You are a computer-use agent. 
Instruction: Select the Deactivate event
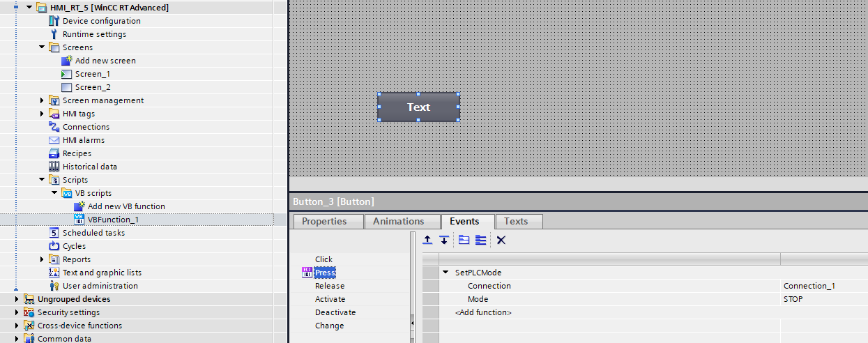pos(335,312)
